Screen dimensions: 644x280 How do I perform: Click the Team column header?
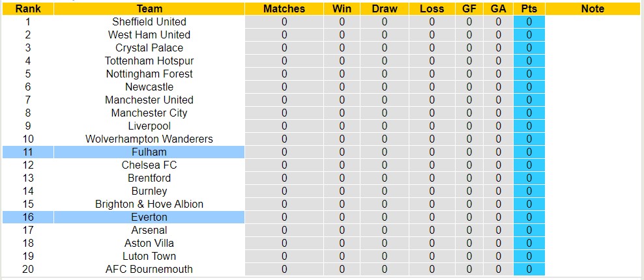pyautogui.click(x=149, y=8)
